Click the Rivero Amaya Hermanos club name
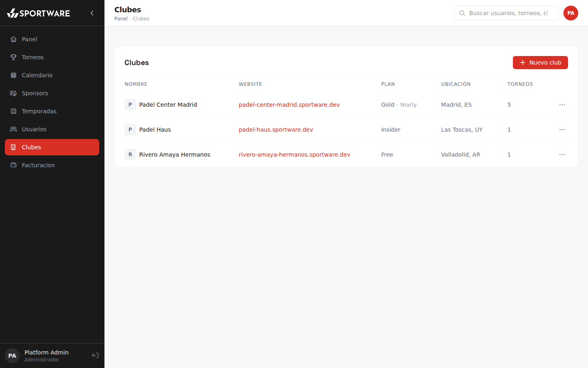 (175, 155)
